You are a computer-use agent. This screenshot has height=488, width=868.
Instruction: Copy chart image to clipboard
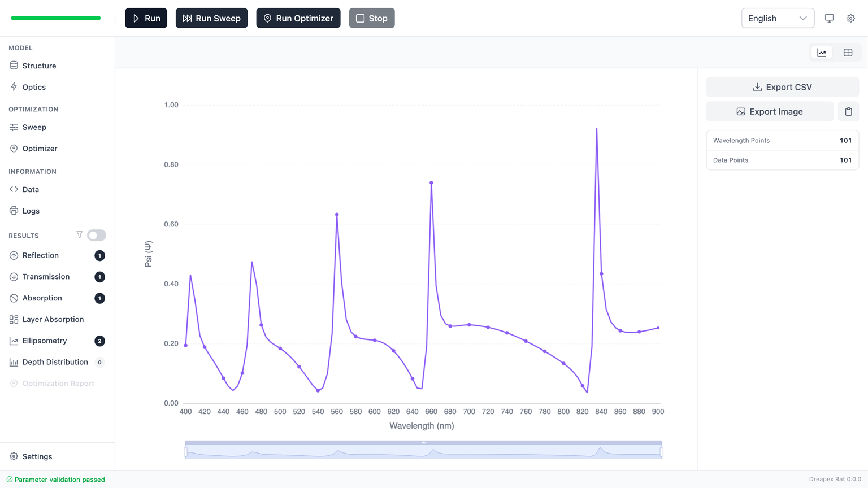point(848,112)
